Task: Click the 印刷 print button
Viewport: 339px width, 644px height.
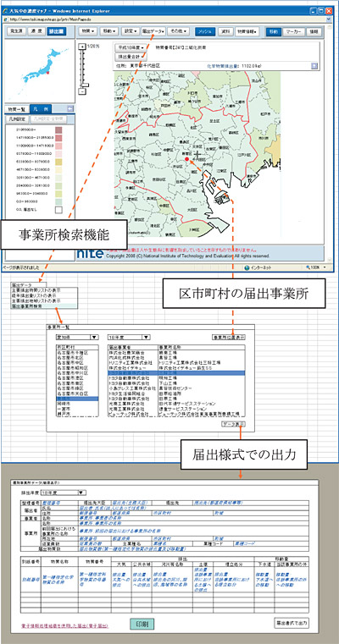Action: 144,625
